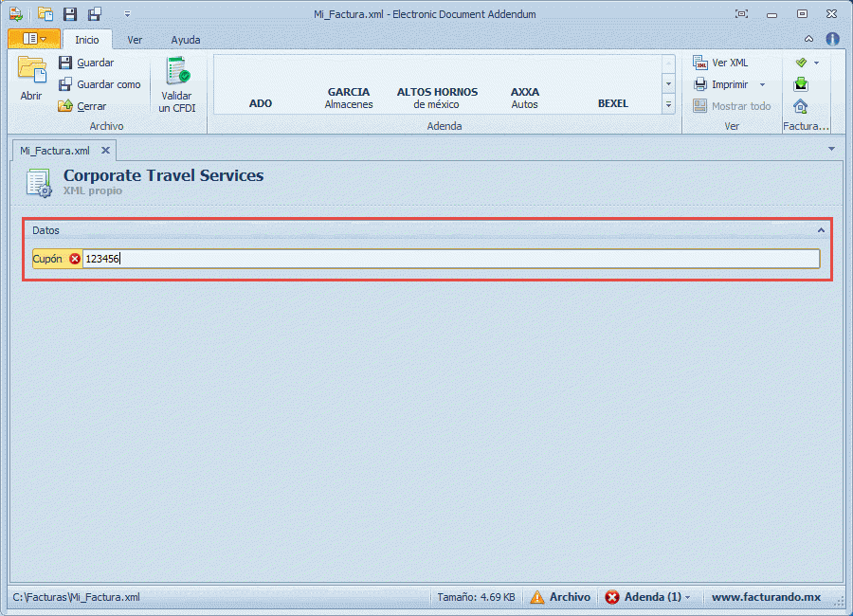The height and width of the screenshot is (616, 853).
Task: Switch to the Ver ribbon tab
Action: click(x=135, y=40)
